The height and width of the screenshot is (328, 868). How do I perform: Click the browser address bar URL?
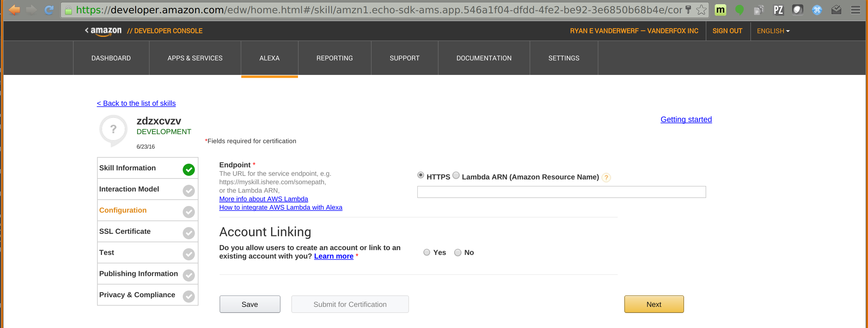pyautogui.click(x=379, y=10)
